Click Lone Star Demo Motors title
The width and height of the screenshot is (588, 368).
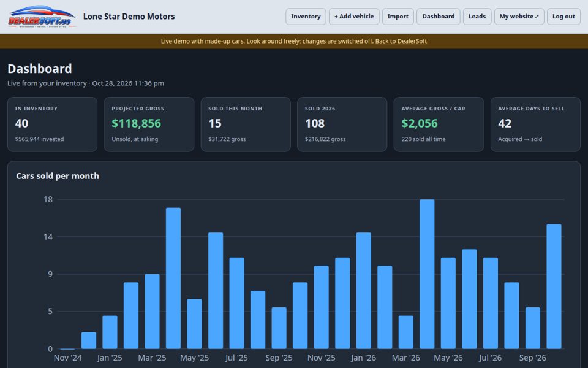tap(129, 17)
